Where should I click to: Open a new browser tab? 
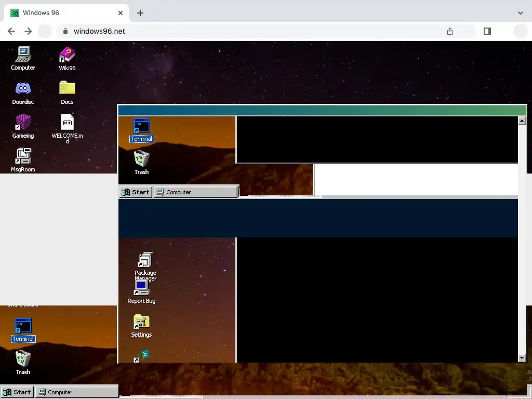tap(140, 13)
